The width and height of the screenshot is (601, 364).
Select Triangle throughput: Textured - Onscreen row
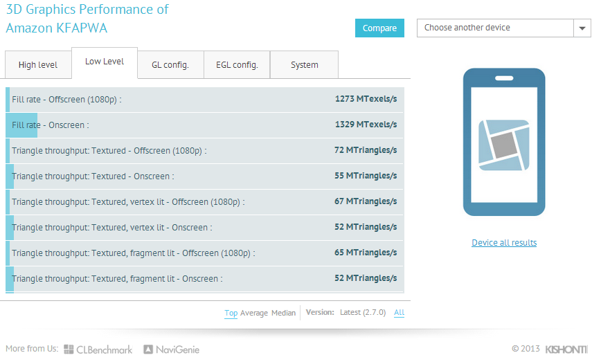[x=205, y=176]
